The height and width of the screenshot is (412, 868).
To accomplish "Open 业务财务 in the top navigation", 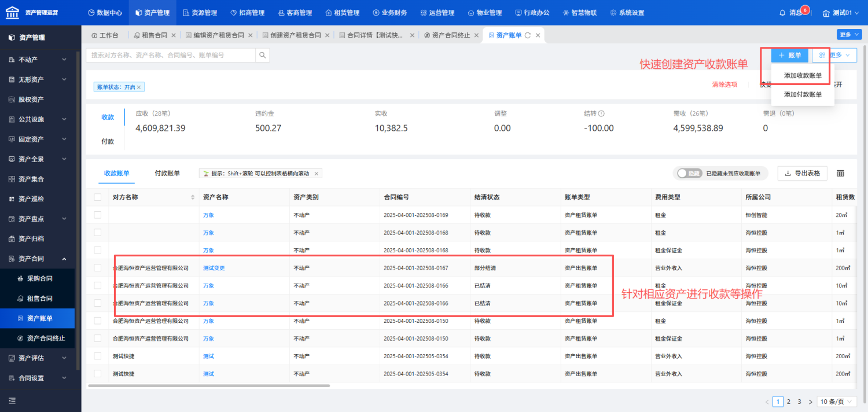I will [x=389, y=13].
